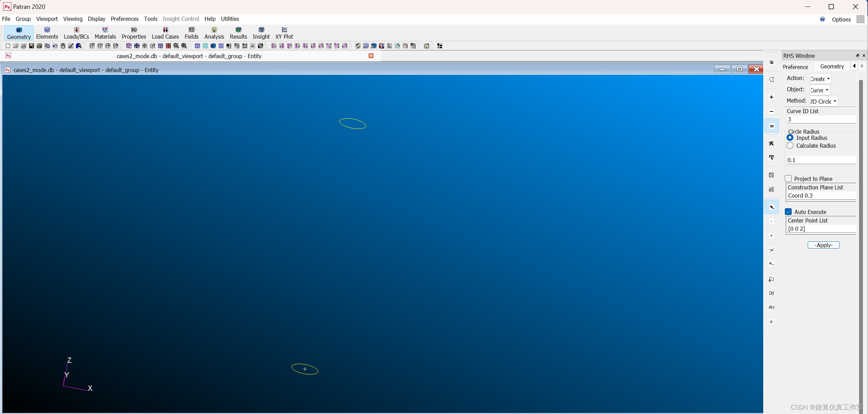Click the Options link at top right
The width and height of the screenshot is (868, 414).
pos(841,19)
